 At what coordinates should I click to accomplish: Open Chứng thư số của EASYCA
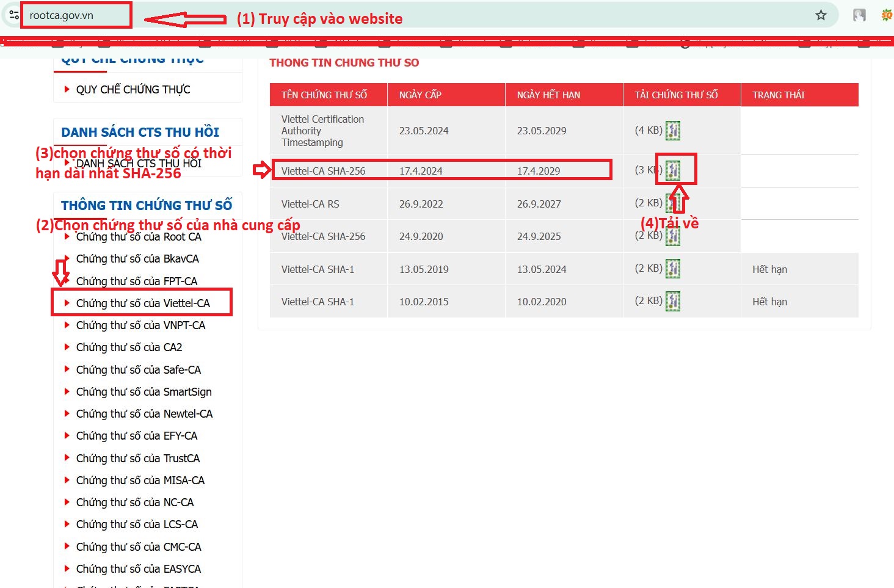coord(139,569)
